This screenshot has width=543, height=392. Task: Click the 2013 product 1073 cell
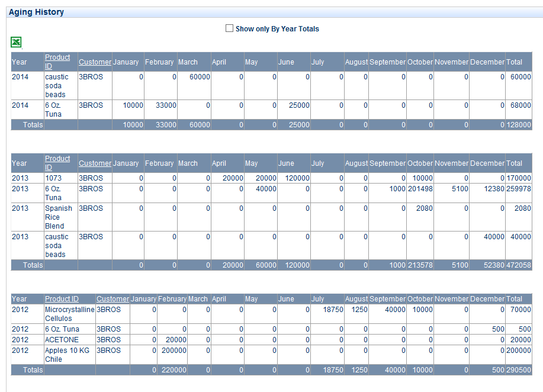[x=53, y=178]
